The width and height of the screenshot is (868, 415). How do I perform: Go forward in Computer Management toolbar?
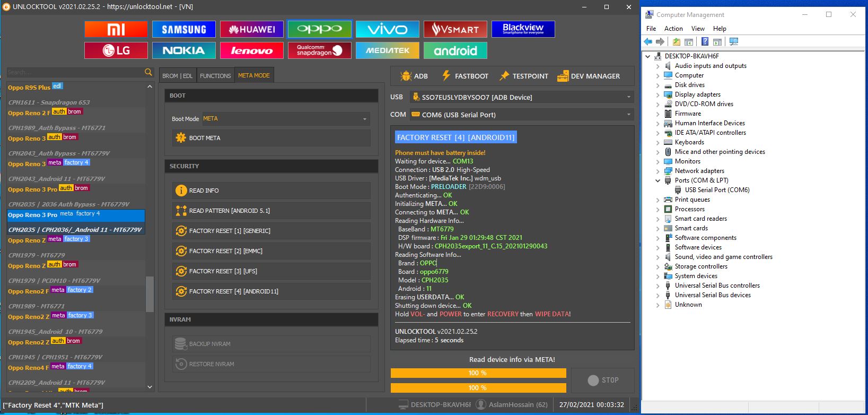click(x=660, y=41)
